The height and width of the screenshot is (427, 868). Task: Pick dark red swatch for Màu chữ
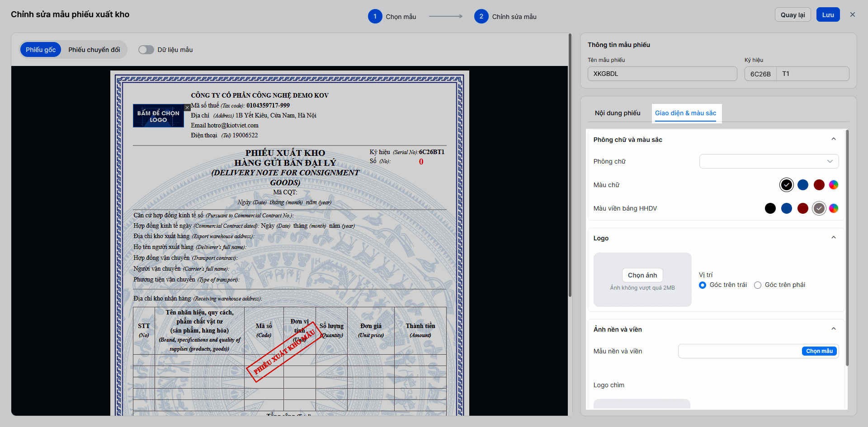tap(819, 185)
